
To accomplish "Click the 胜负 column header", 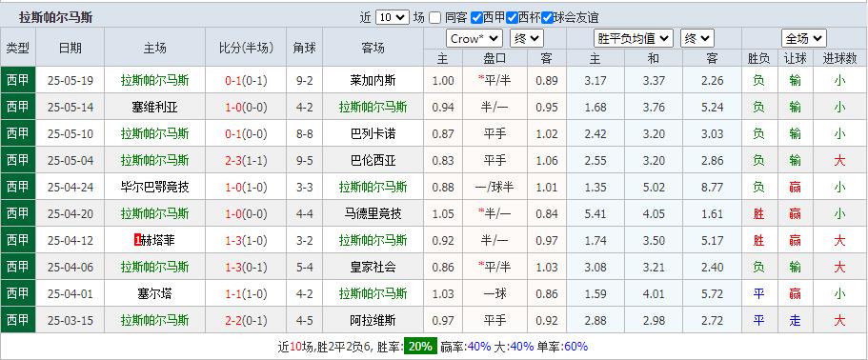I will click(758, 58).
